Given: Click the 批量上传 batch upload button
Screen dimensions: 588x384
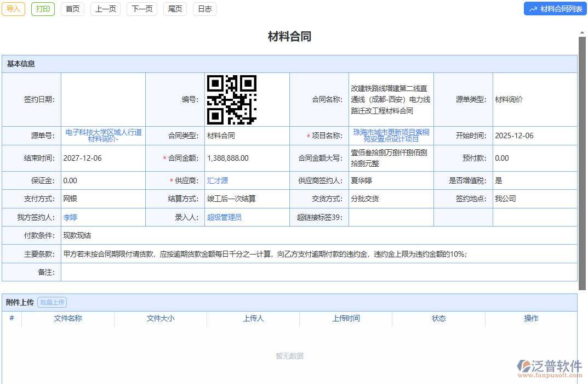Looking at the screenshot, I should [52, 302].
